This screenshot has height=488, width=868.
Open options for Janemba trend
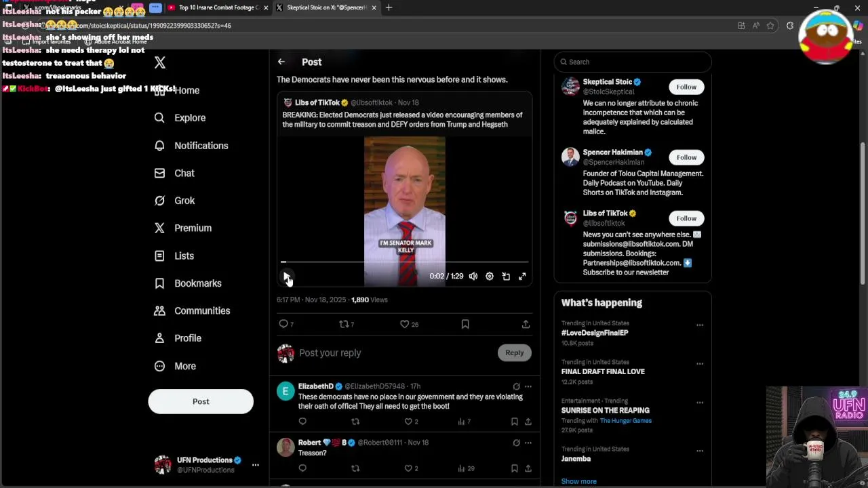pyautogui.click(x=700, y=451)
